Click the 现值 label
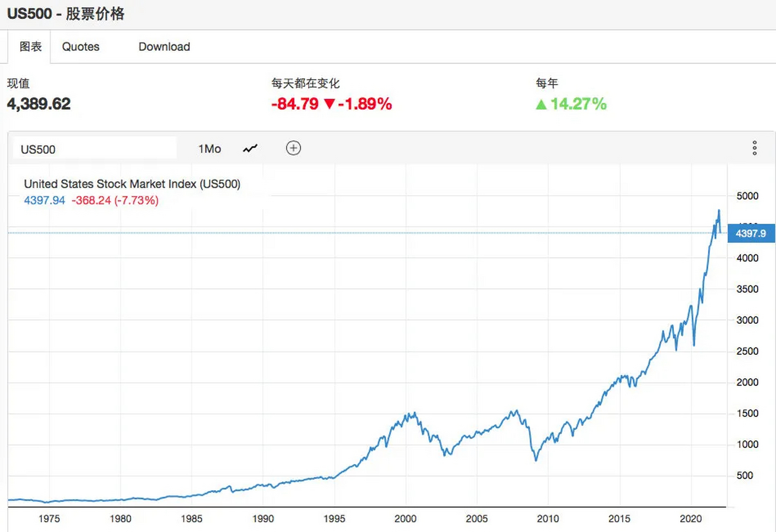 (18, 84)
